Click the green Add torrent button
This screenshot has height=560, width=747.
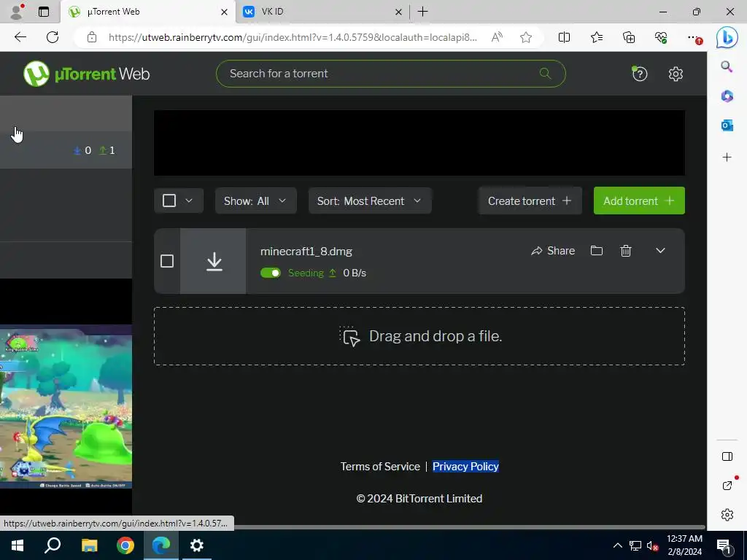pyautogui.click(x=639, y=201)
